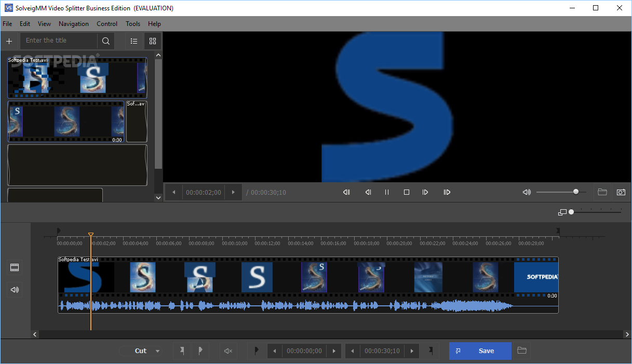Decrease fragment start time 00:00:00;00

tap(275, 351)
